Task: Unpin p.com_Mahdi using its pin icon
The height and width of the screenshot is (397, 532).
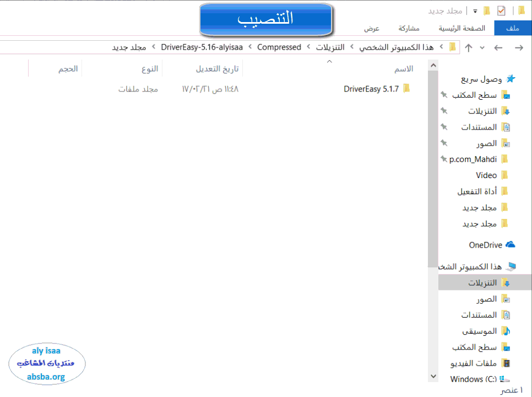Action: (444, 159)
